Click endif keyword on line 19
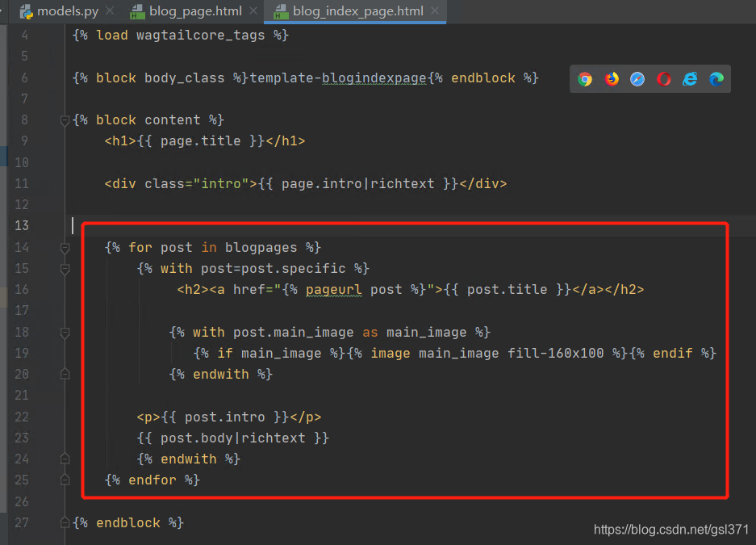756x545 pixels. coord(673,354)
